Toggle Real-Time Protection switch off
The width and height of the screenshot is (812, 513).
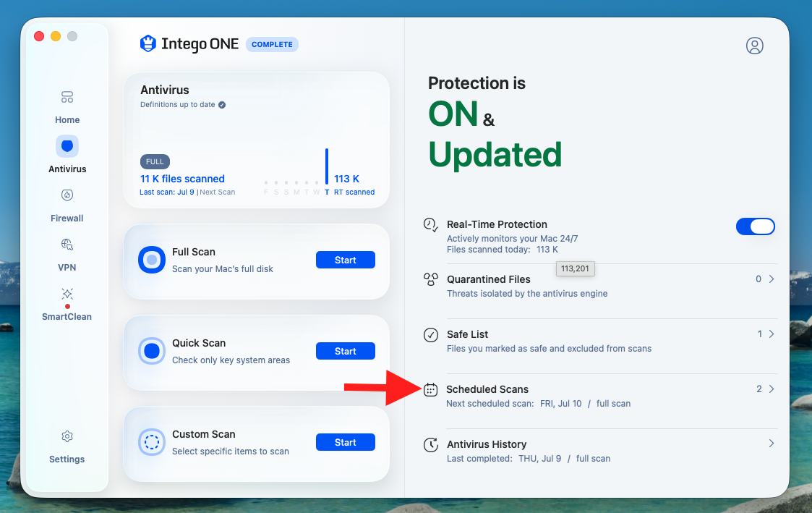pyautogui.click(x=755, y=226)
